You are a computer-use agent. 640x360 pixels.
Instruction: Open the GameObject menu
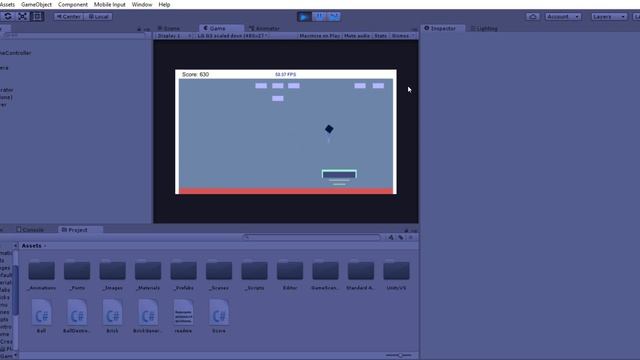click(36, 4)
